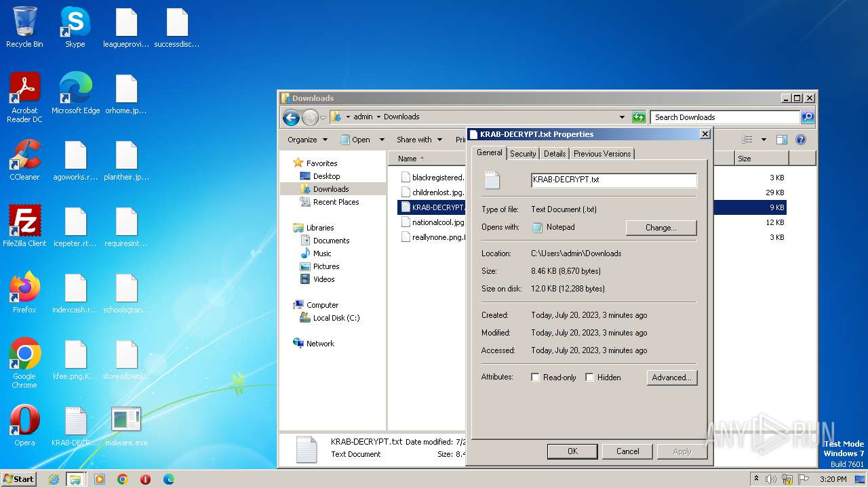This screenshot has height=488, width=868.
Task: Toggle the preview pane icon
Action: 781,140
